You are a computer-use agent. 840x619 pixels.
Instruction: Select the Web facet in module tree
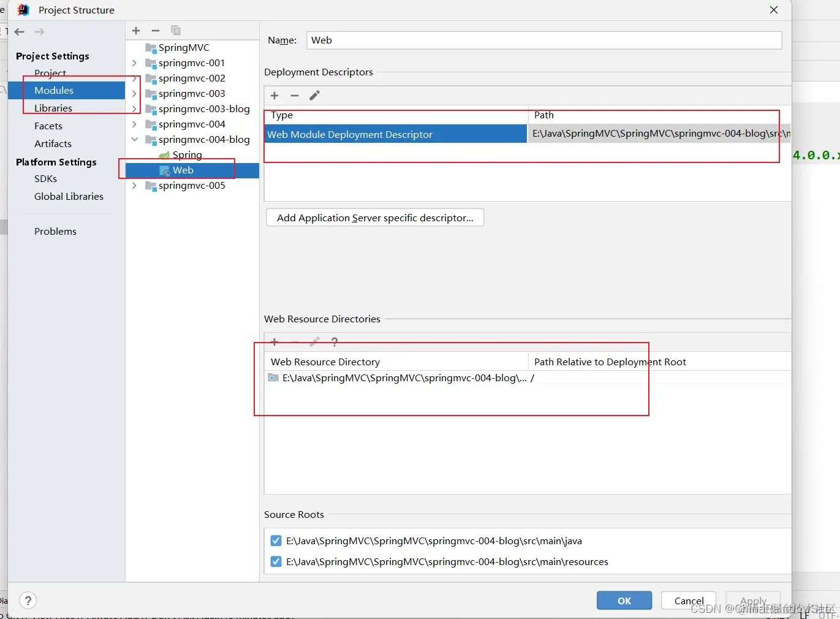point(183,170)
